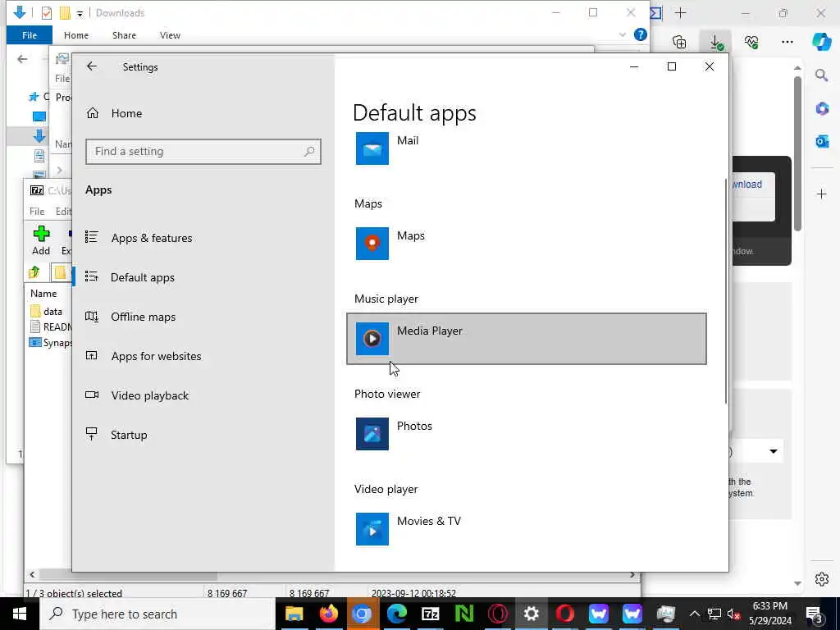Change default photo viewer Photos
The width and height of the screenshot is (840, 630).
[526, 433]
